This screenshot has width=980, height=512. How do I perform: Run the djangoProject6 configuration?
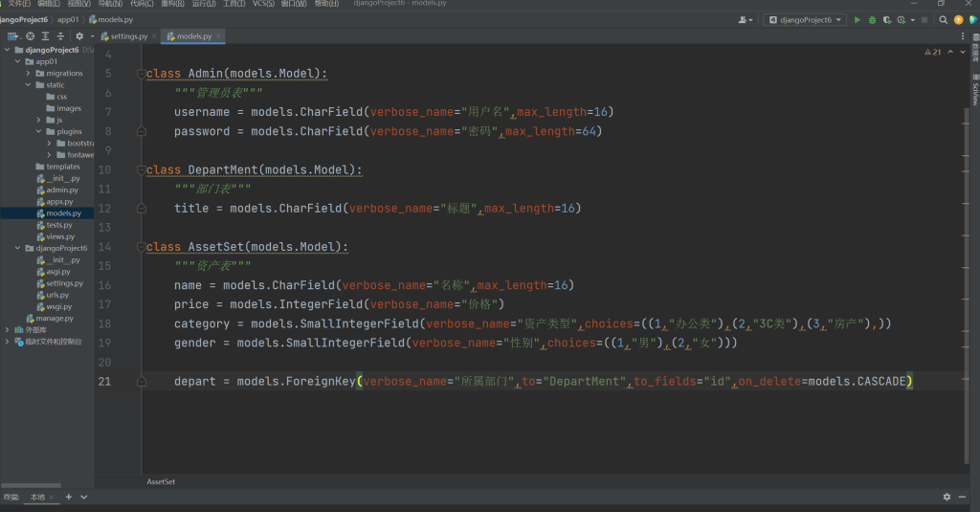point(857,19)
